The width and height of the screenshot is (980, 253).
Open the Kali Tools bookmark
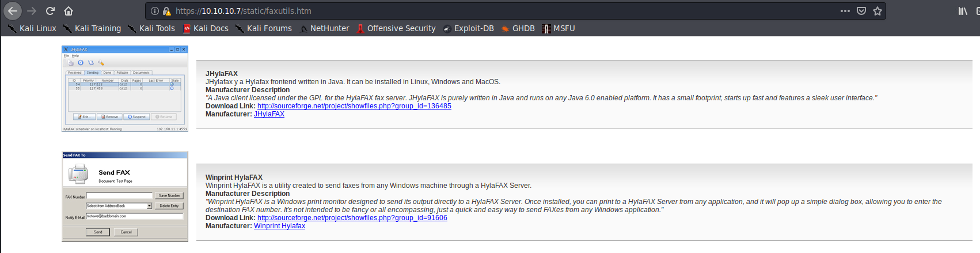pos(151,28)
